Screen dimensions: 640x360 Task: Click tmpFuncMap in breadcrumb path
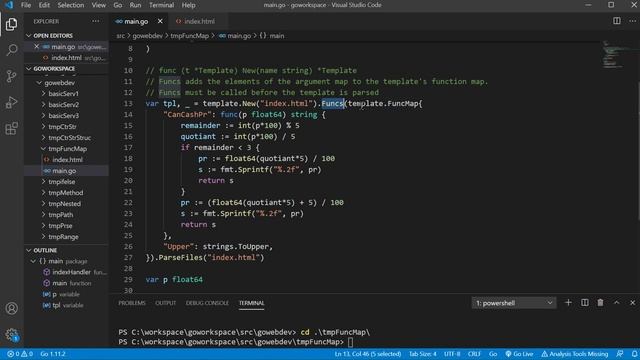point(189,36)
